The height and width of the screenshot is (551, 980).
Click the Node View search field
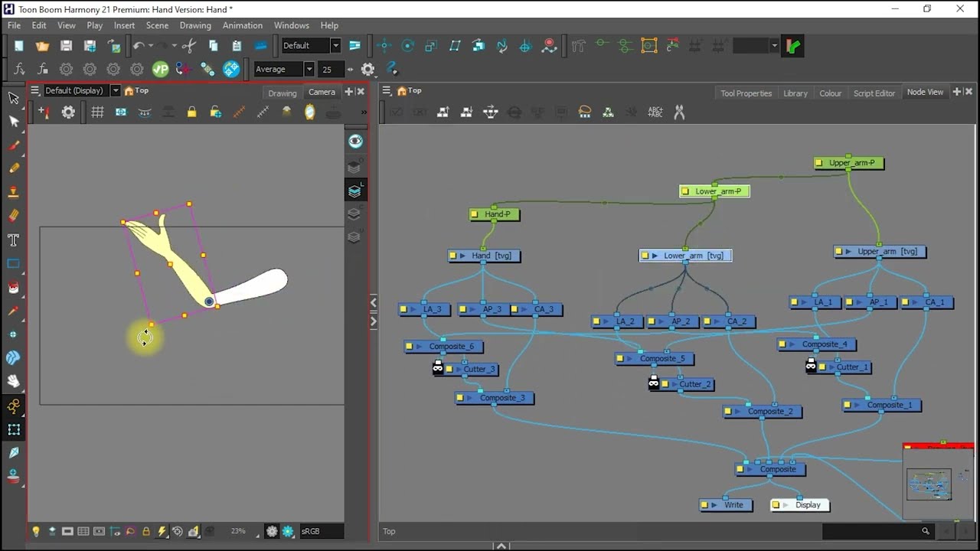[878, 531]
